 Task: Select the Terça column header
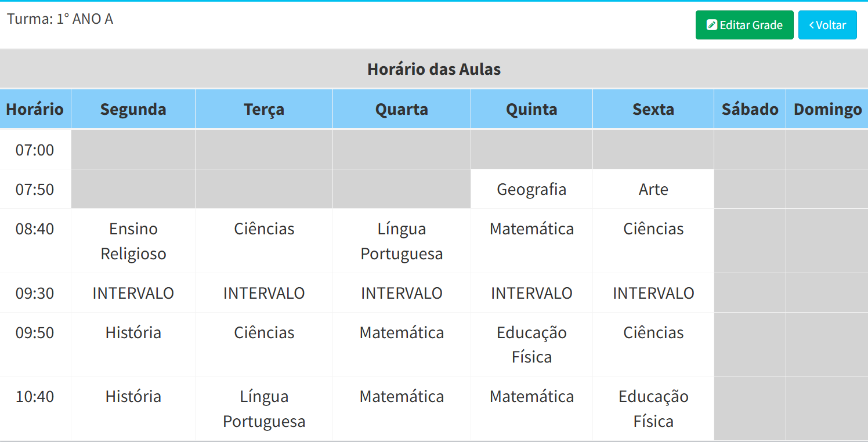tap(264, 109)
